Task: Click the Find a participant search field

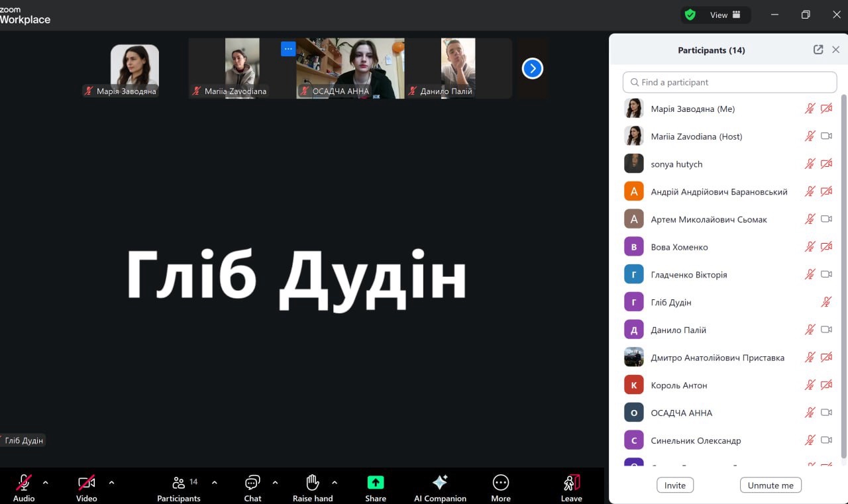Action: click(x=729, y=82)
